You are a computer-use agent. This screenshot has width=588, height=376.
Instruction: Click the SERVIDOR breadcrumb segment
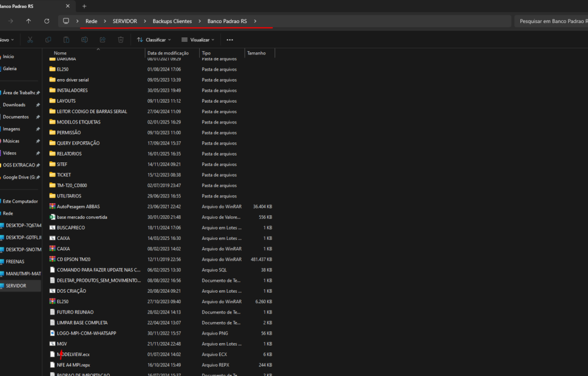pyautogui.click(x=125, y=21)
